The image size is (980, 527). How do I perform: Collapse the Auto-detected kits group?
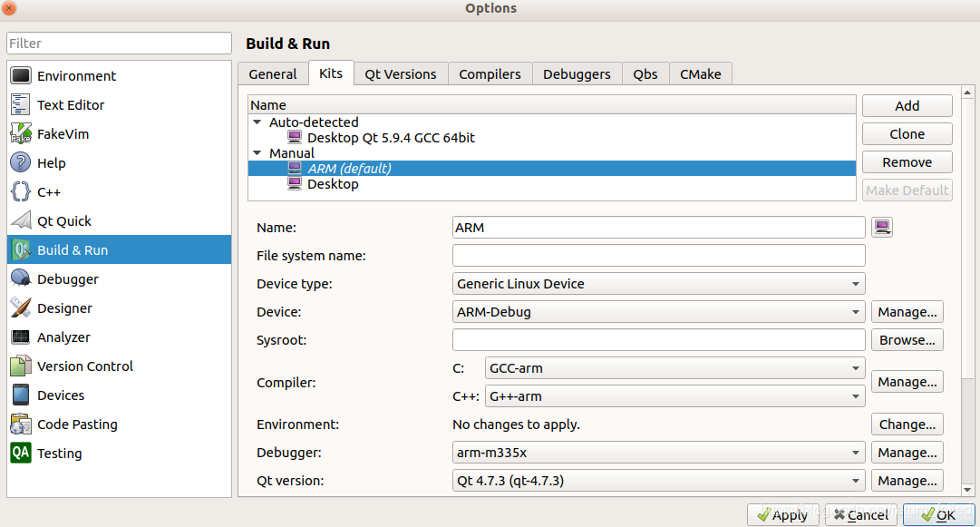point(257,122)
